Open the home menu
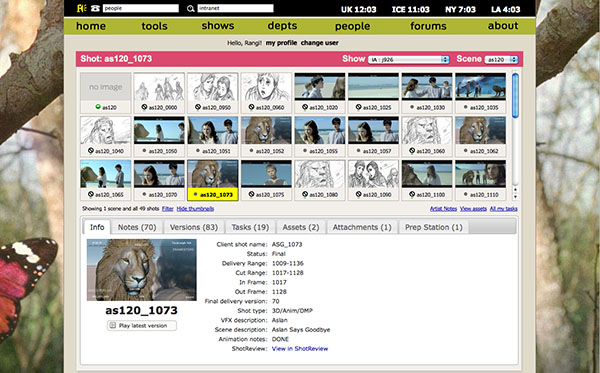Viewport: 600px width, 373px height. [x=91, y=26]
